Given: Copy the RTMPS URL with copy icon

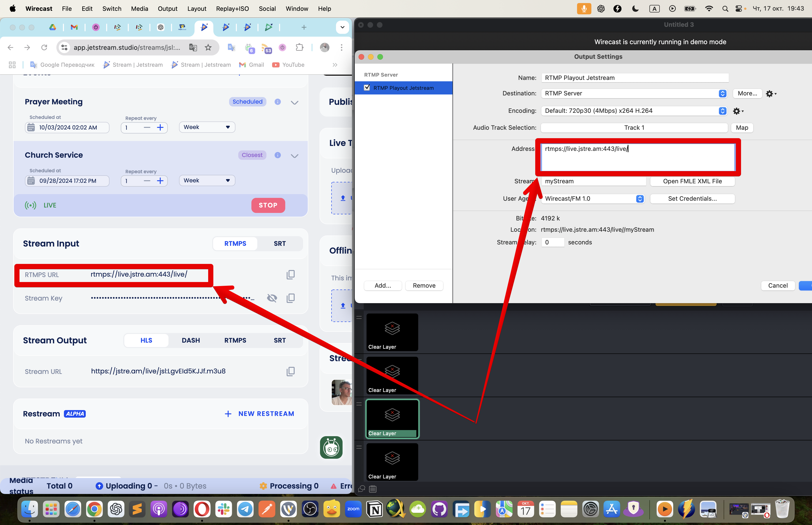Looking at the screenshot, I should coord(290,274).
